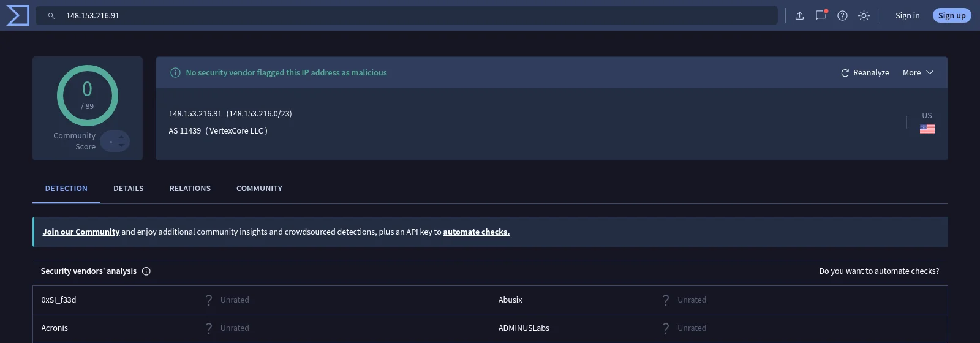980x343 pixels.
Task: Switch to the DETECTION tab
Action: coord(66,188)
